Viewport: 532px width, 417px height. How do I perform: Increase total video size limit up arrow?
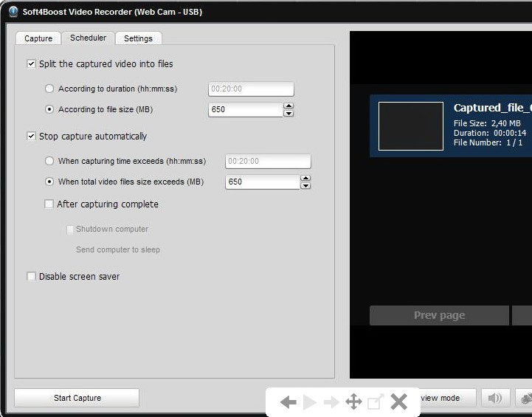pyautogui.click(x=305, y=178)
